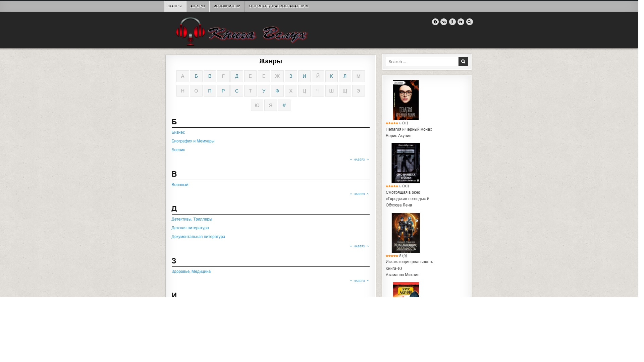Select the # symbol index button
This screenshot has height=362, width=644.
pos(284,105)
